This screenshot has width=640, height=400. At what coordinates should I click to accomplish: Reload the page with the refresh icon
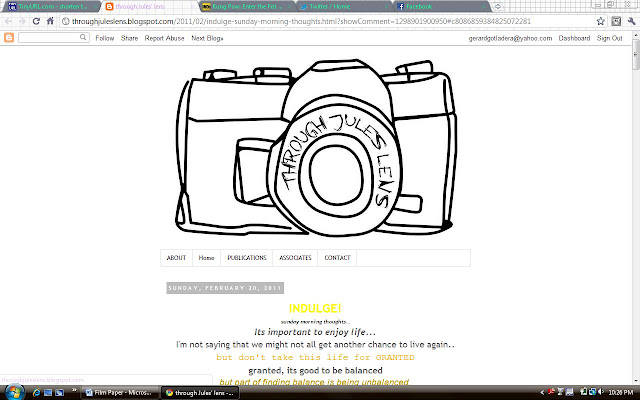[x=36, y=21]
